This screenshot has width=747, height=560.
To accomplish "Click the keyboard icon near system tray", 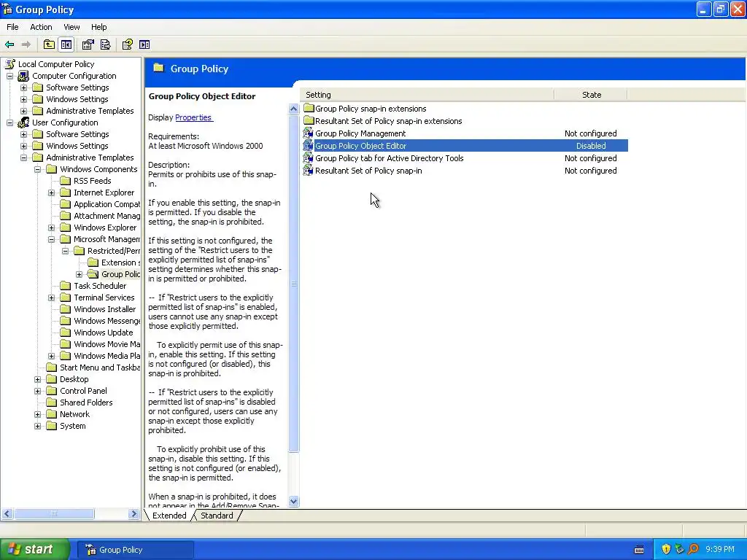I will tap(639, 550).
